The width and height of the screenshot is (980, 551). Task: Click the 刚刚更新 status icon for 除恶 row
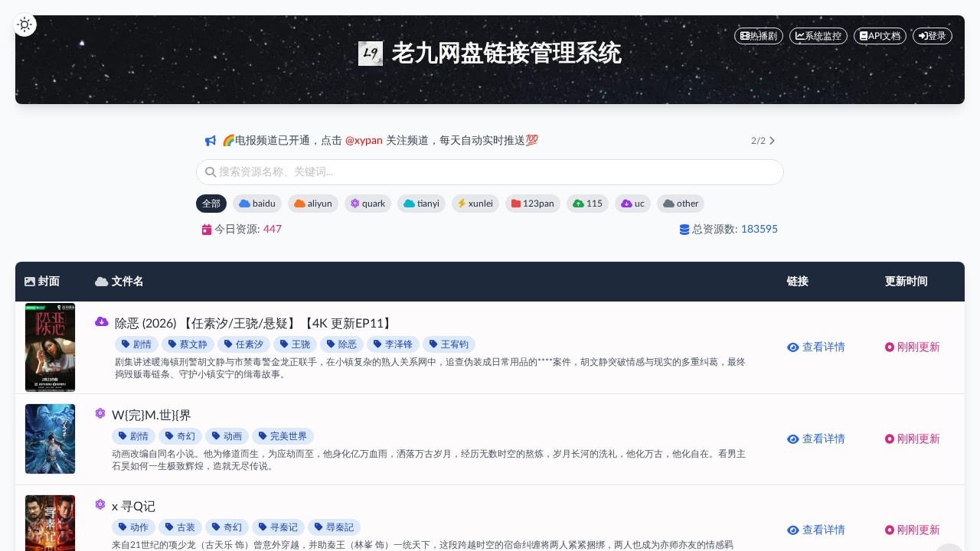pyautogui.click(x=890, y=347)
